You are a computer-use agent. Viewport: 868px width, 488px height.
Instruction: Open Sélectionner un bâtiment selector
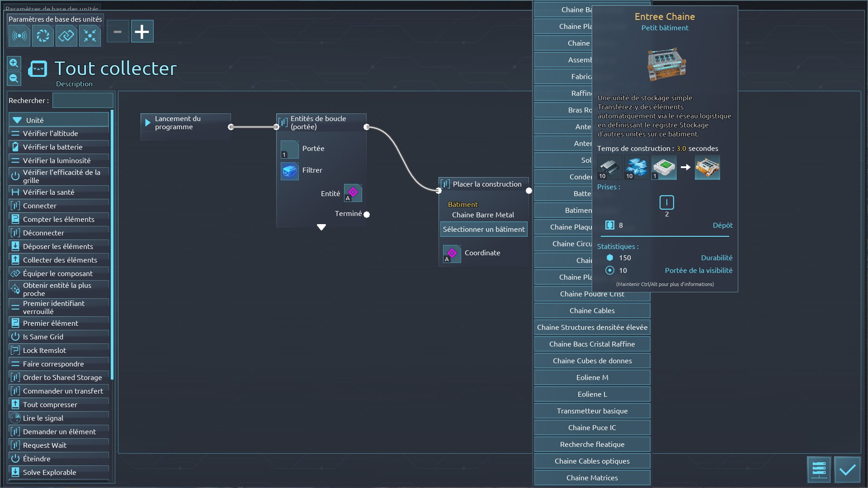click(484, 230)
